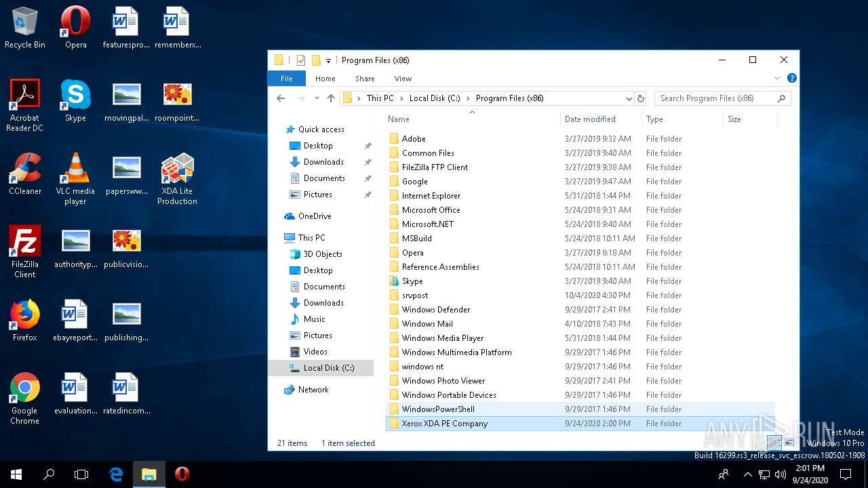
Task: Select Music in the navigation pane
Action: pos(314,319)
